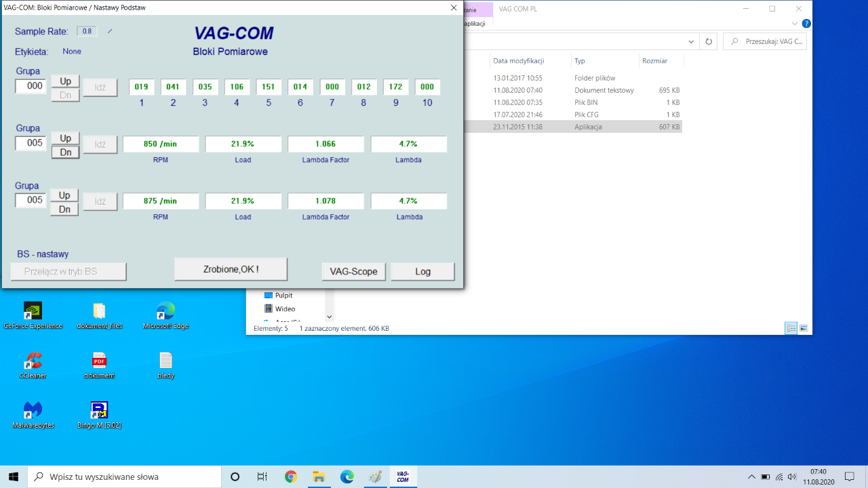The image size is (868, 488).
Task: Click the first Grupa number field
Action: [31, 86]
